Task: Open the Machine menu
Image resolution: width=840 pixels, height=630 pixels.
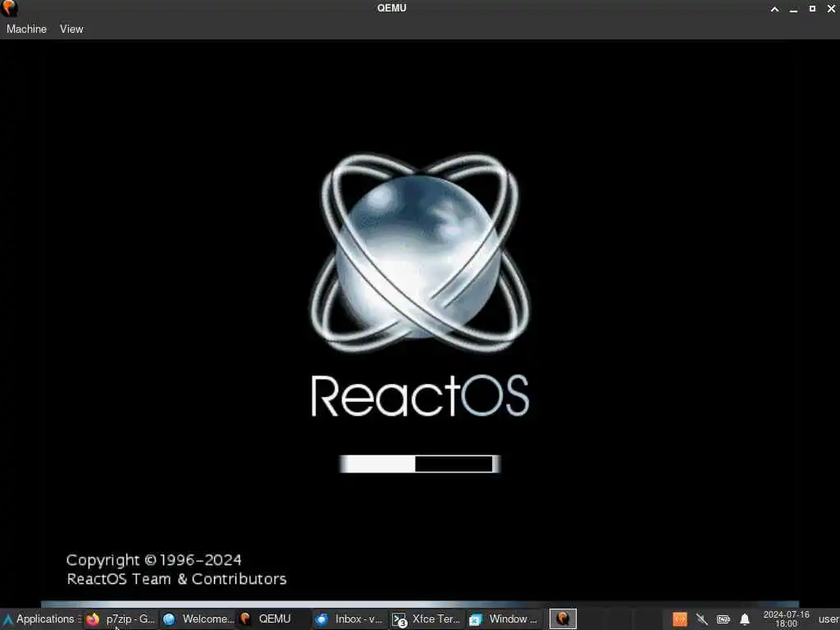Action: [x=26, y=29]
